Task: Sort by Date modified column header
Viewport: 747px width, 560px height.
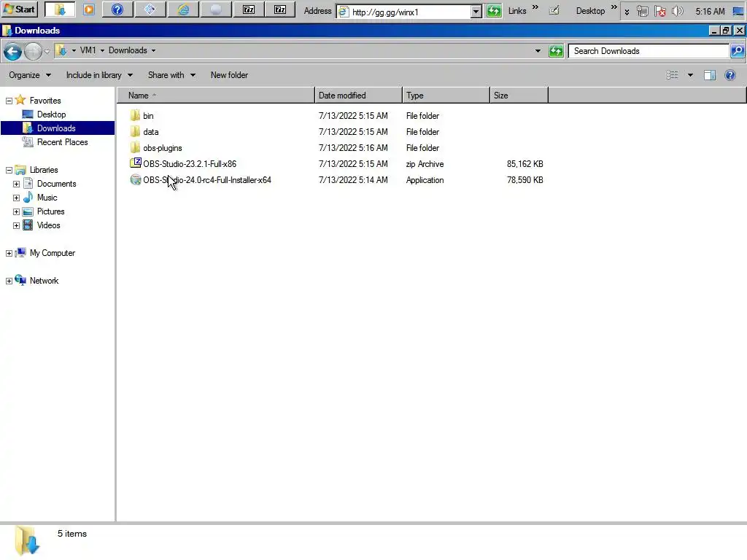Action: coord(358,96)
